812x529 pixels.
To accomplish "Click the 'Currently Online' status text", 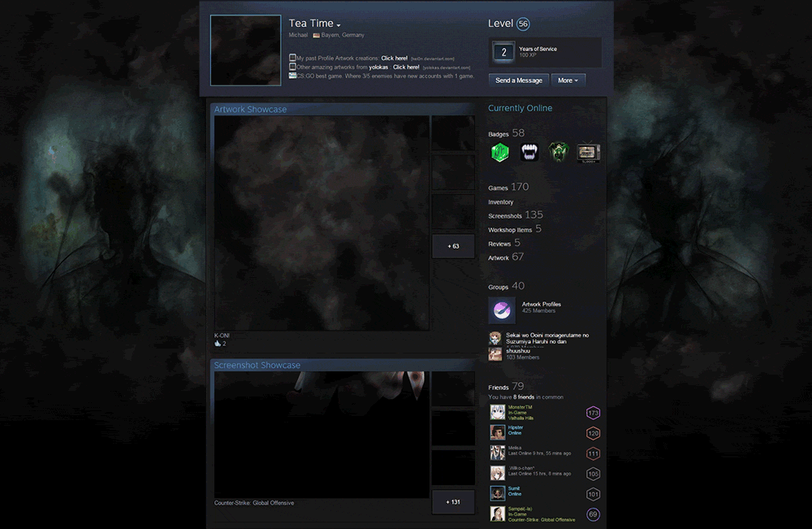I will point(520,108).
